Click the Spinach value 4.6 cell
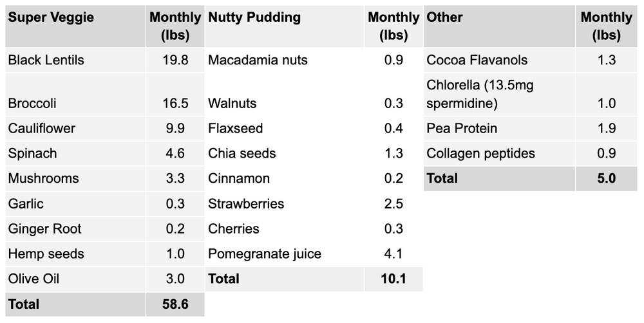Viewport: 644px width, 323px height. pyautogui.click(x=175, y=154)
